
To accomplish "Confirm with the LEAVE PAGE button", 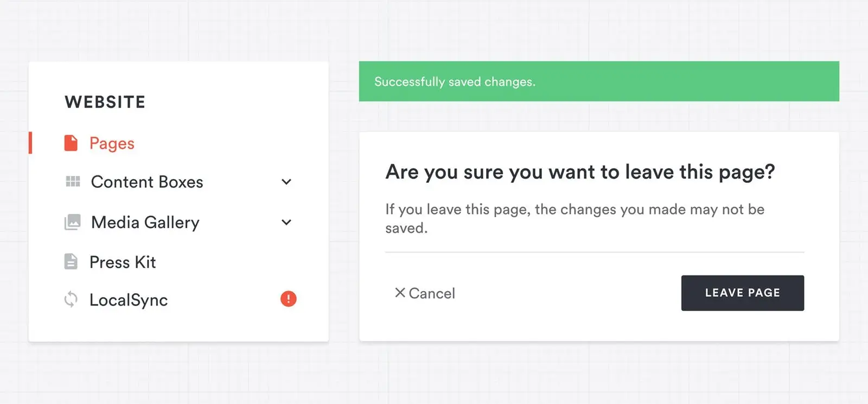I will 742,293.
